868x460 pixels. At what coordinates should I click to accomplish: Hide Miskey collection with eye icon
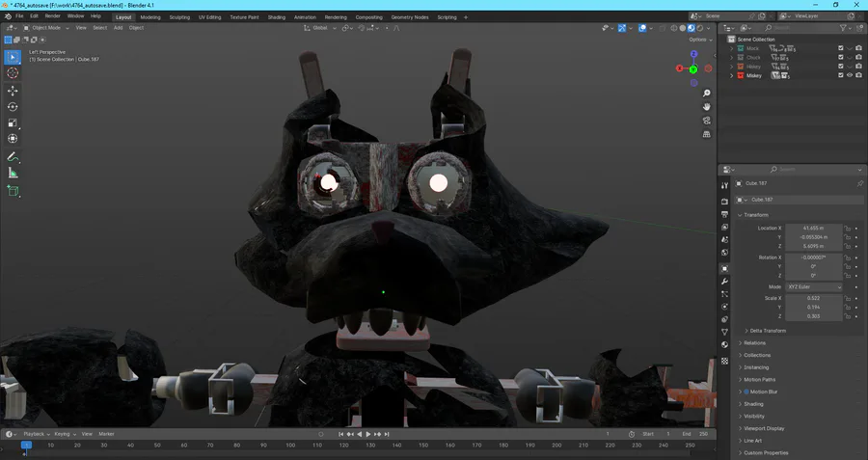tap(850, 75)
